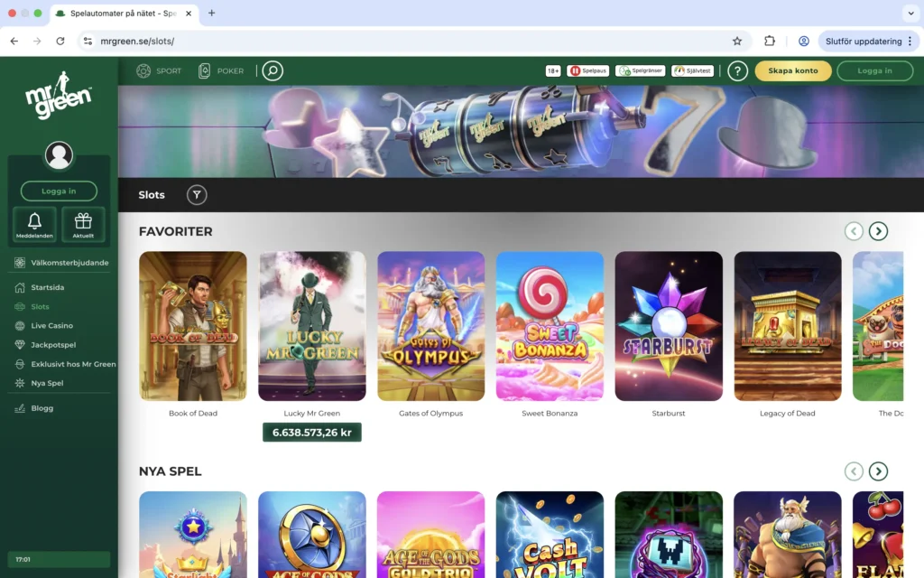Click the 18+ age badge
924x578 pixels.
(x=553, y=70)
